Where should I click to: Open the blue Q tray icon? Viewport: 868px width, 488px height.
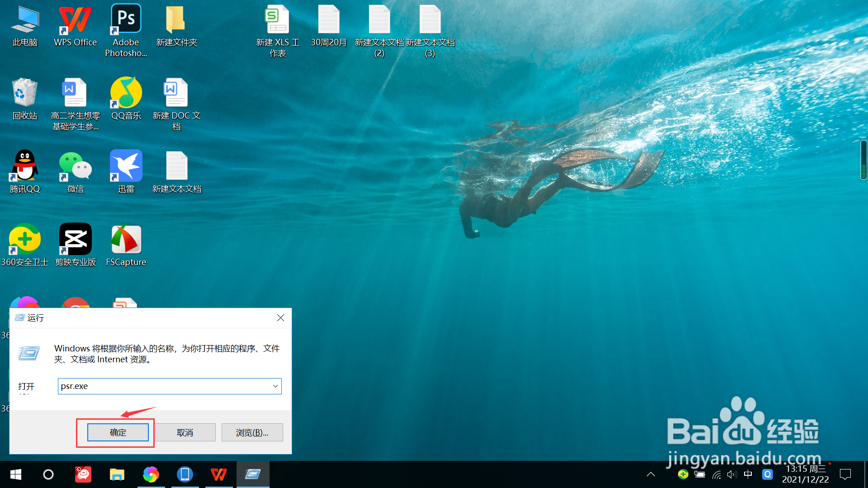pyautogui.click(x=768, y=474)
